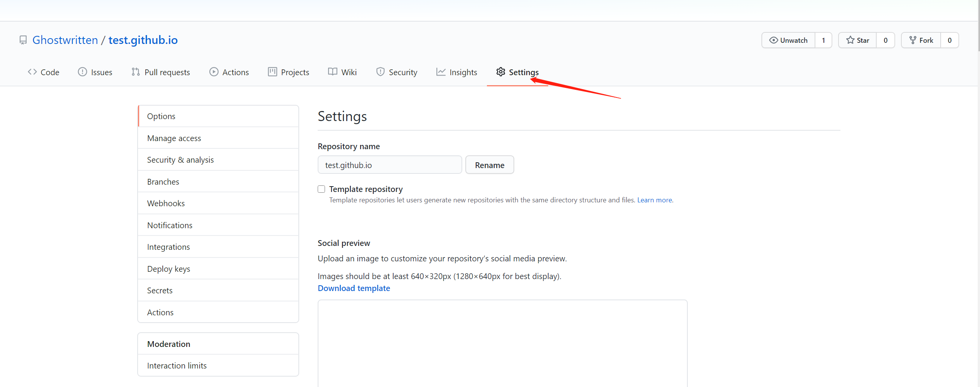This screenshot has width=980, height=387.
Task: Open the Ghostwritten owner link
Action: click(x=65, y=40)
